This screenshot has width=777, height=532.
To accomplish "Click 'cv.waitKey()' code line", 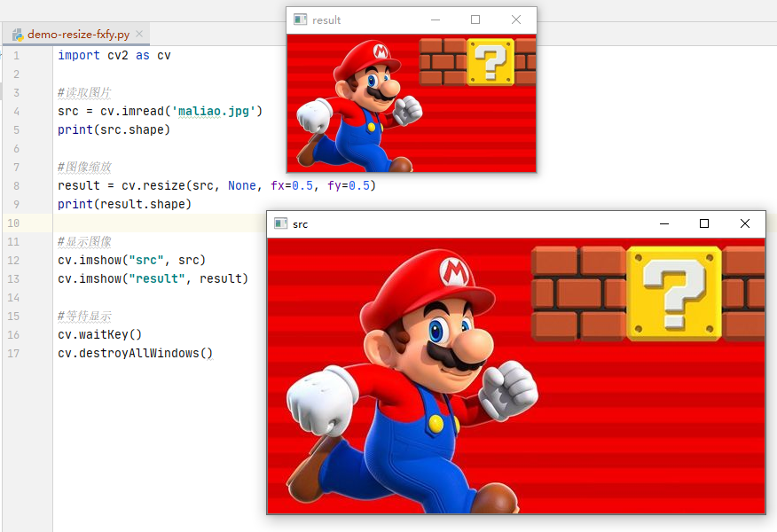I will (x=99, y=335).
